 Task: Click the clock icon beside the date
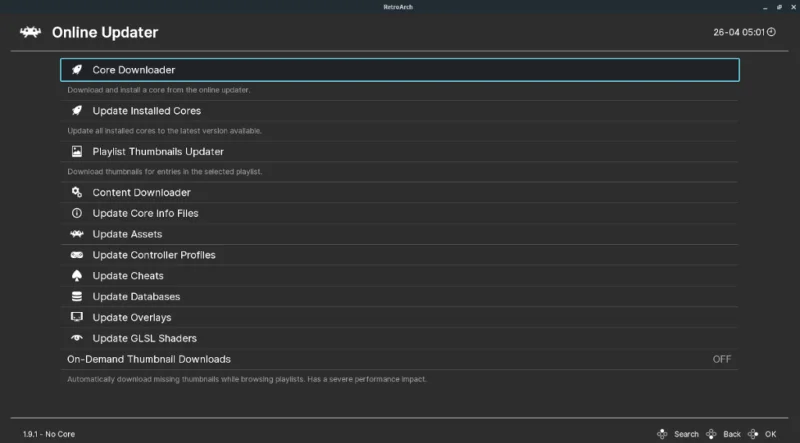pos(771,32)
